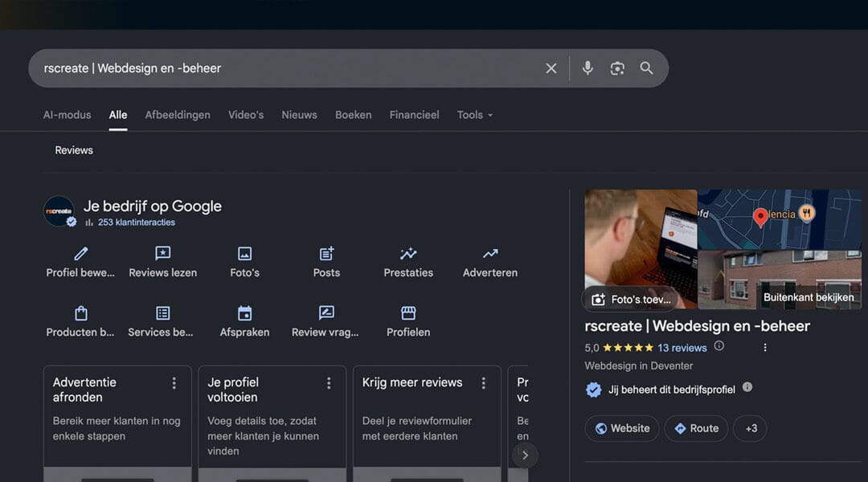The width and height of the screenshot is (868, 482).
Task: Click Buitenkant bekijken street view image
Action: (780, 280)
